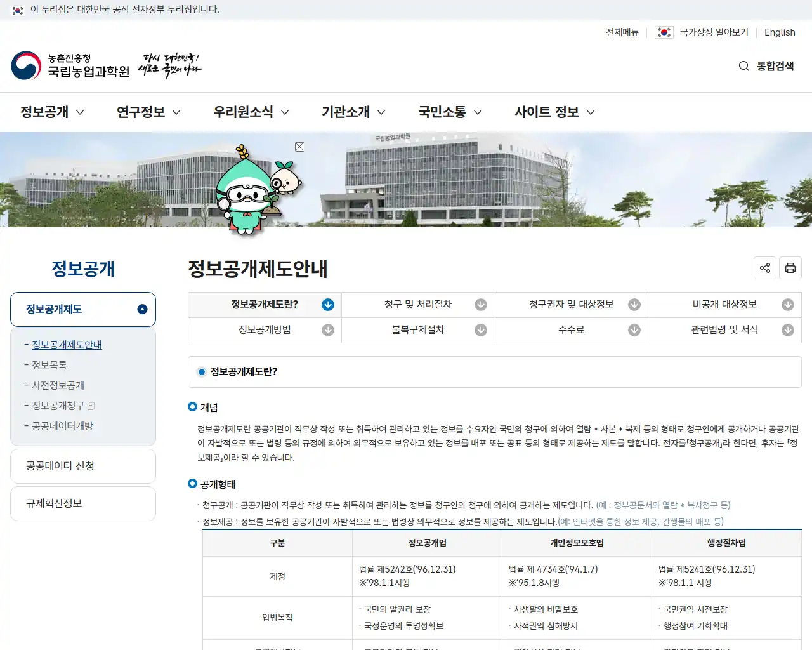Click arrow icon beside 비공개 대상정보
Image resolution: width=812 pixels, height=650 pixels.
(x=788, y=305)
